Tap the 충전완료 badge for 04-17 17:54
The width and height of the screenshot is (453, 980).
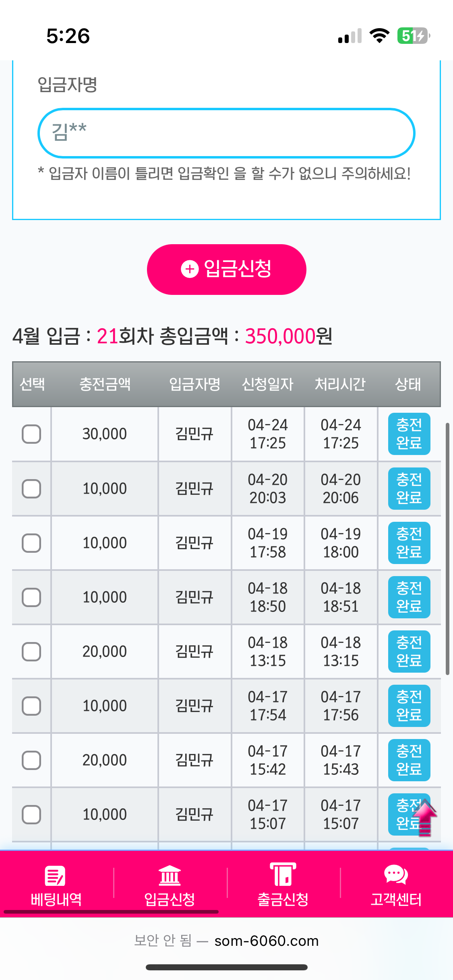[x=409, y=706]
